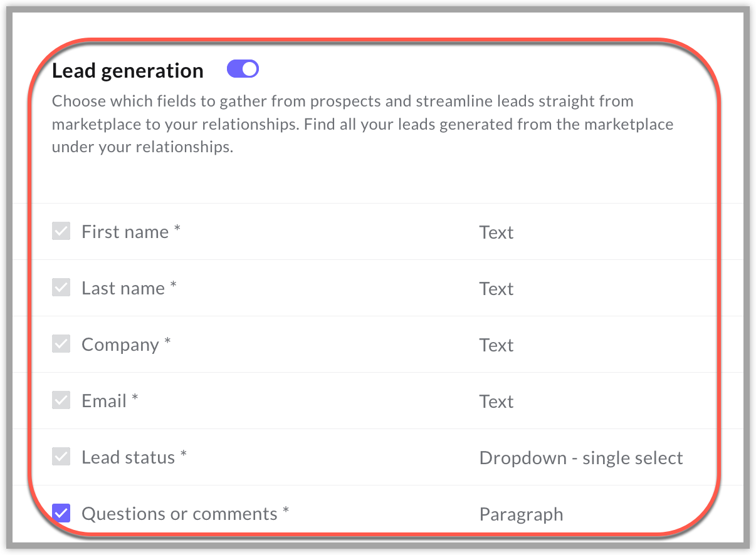Viewport: 756px width, 555px height.
Task: Click the Dropdown - single select type
Action: pyautogui.click(x=580, y=458)
